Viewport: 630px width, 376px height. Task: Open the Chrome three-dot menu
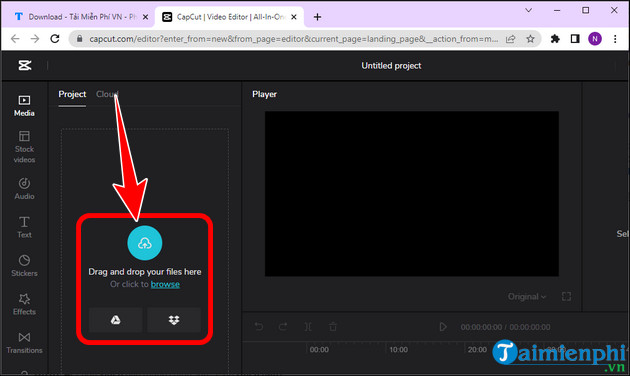(615, 39)
